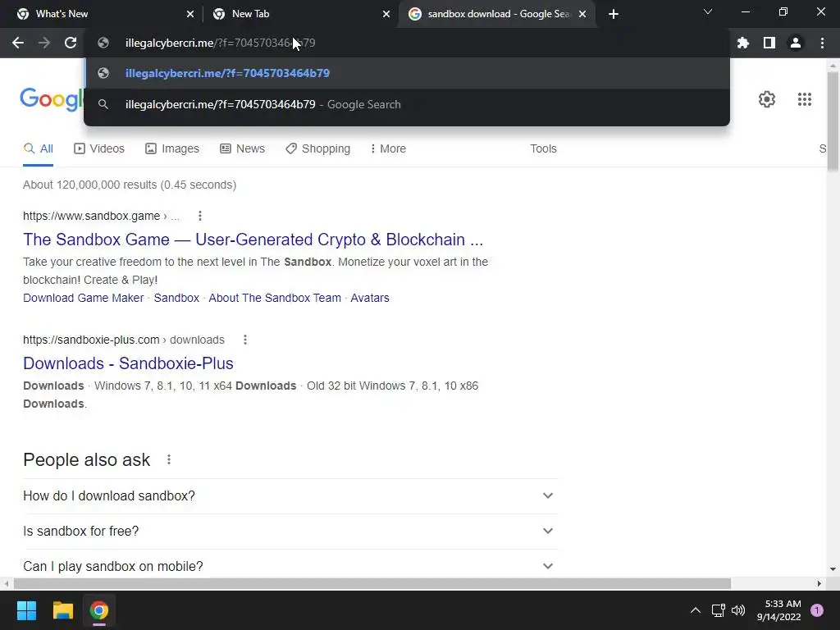Viewport: 840px width, 630px height.
Task: Open File Explorer from taskbar
Action: click(x=62, y=610)
